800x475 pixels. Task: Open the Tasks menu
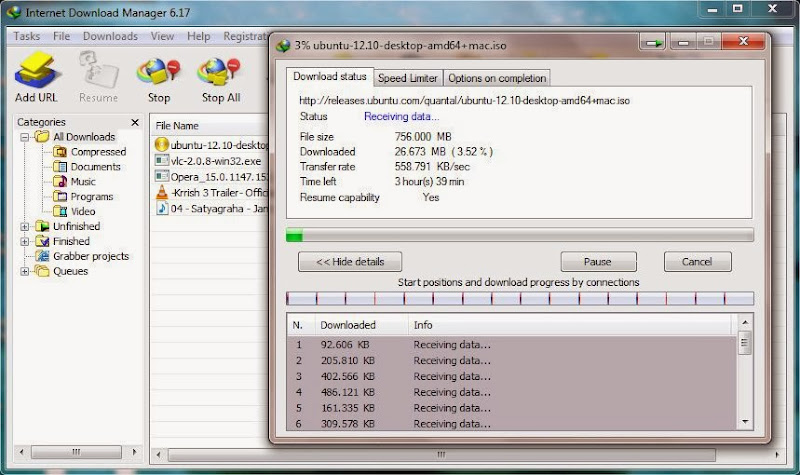pyautogui.click(x=27, y=36)
